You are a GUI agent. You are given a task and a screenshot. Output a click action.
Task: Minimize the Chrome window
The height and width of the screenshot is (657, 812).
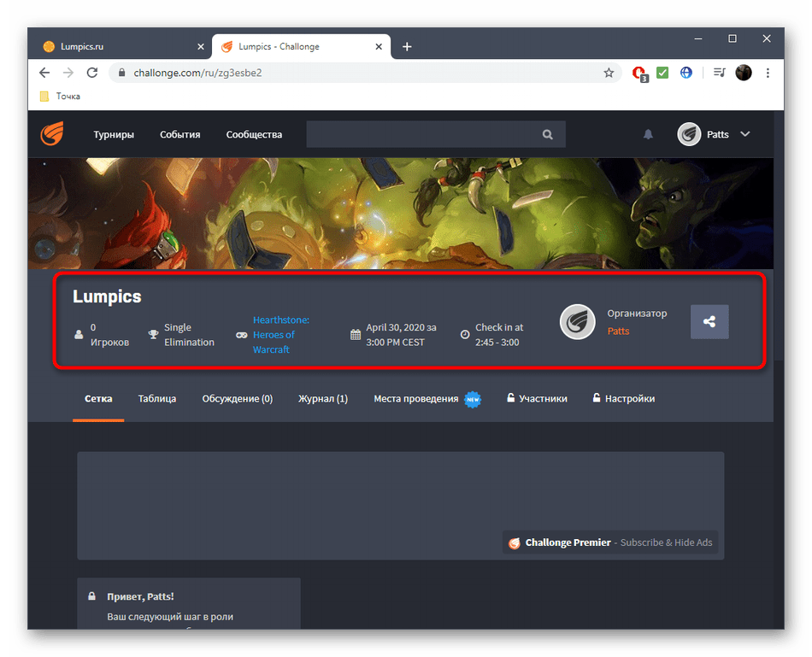click(698, 38)
